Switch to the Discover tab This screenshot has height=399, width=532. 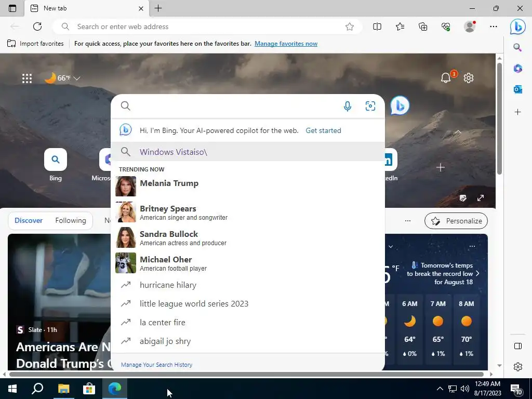[29, 220]
